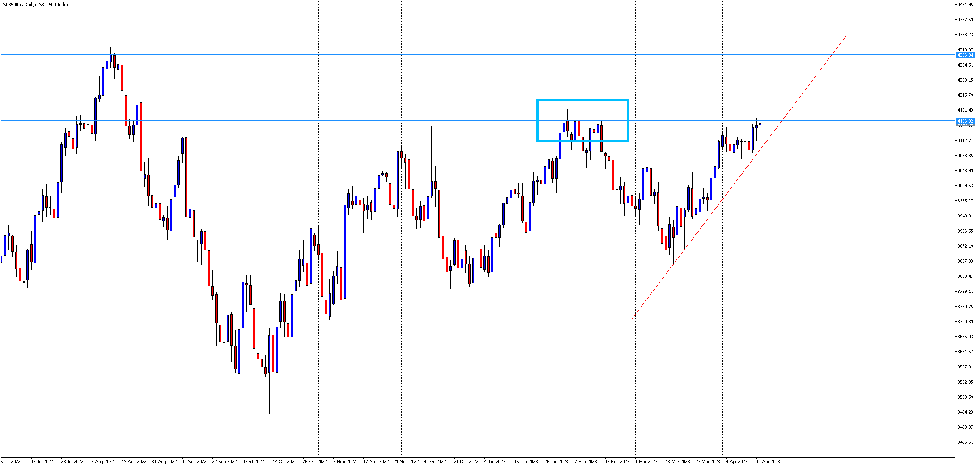The image size is (980, 467).
Task: Click price axis label 3734.75
Action: click(965, 307)
